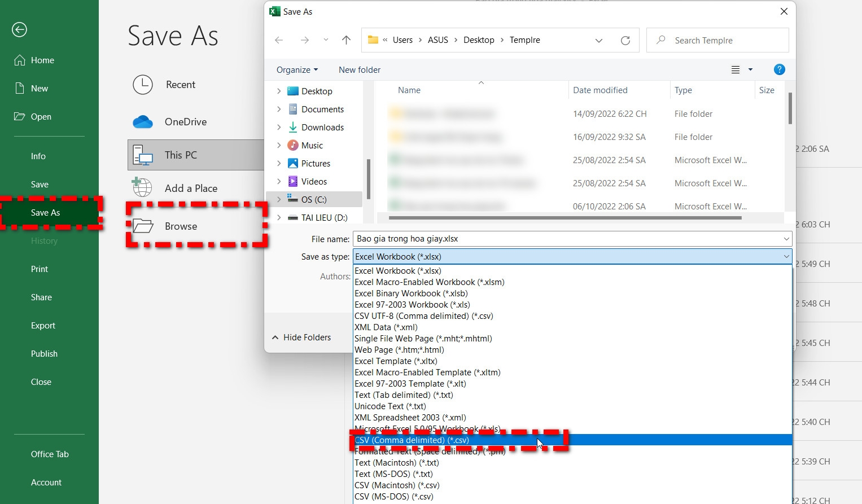Screen dimensions: 862x504
Task: Expand the Desktop tree node
Action: tap(279, 91)
